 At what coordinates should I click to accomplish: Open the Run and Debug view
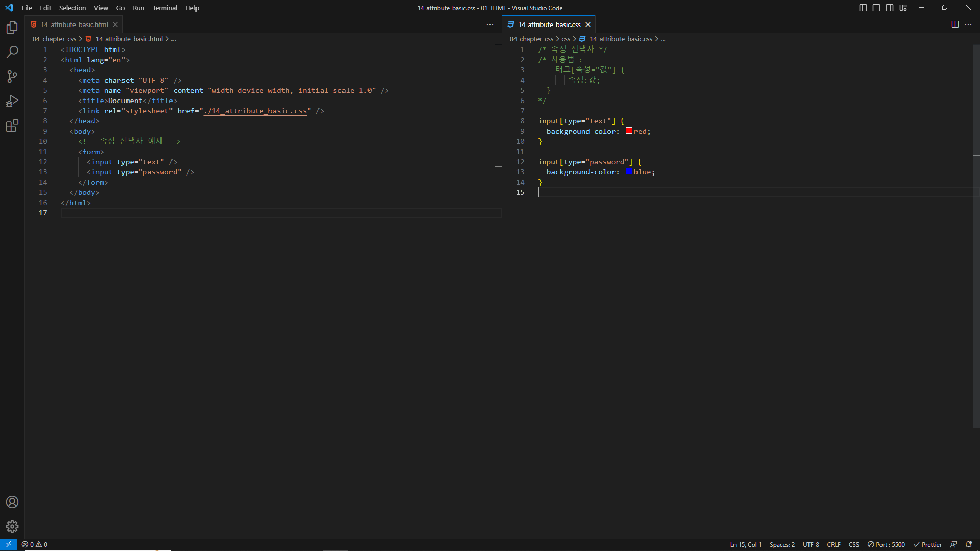[x=12, y=101]
